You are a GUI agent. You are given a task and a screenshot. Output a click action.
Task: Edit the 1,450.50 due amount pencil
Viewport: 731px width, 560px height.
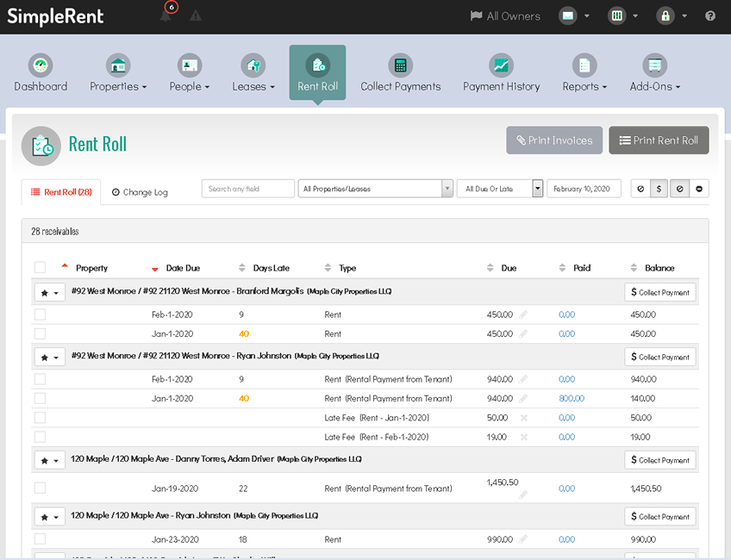point(523,495)
